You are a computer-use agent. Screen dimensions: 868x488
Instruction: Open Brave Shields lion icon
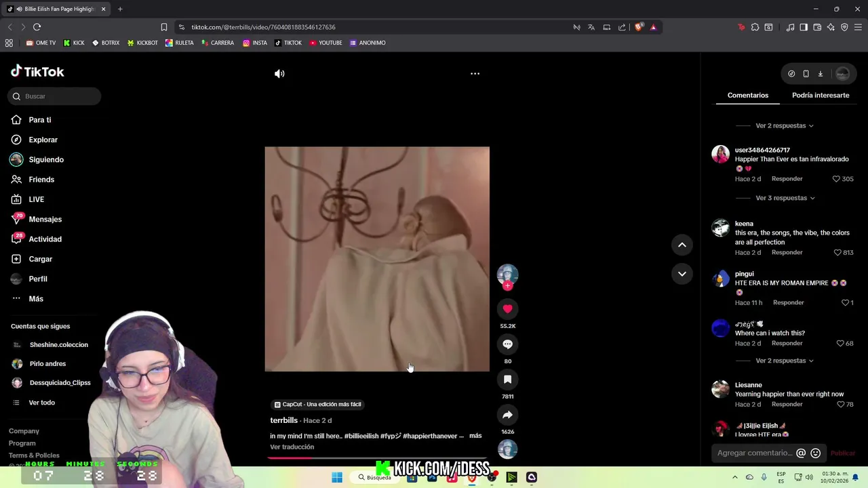coord(639,27)
